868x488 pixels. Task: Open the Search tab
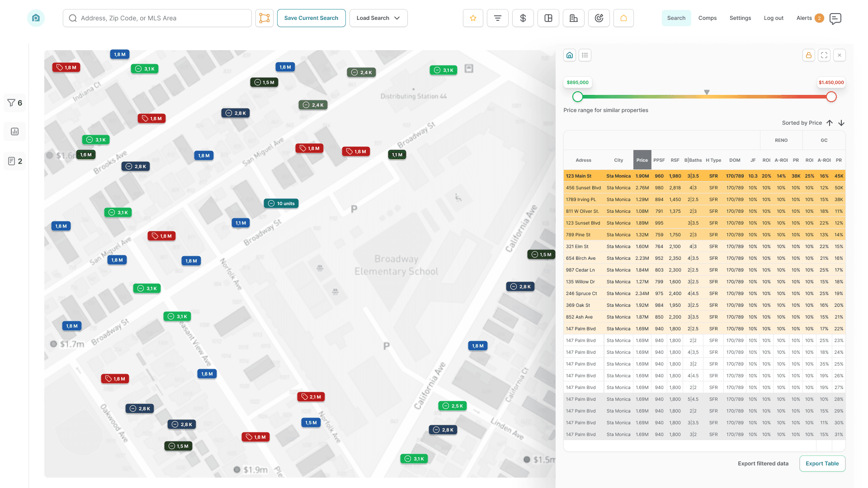[676, 18]
